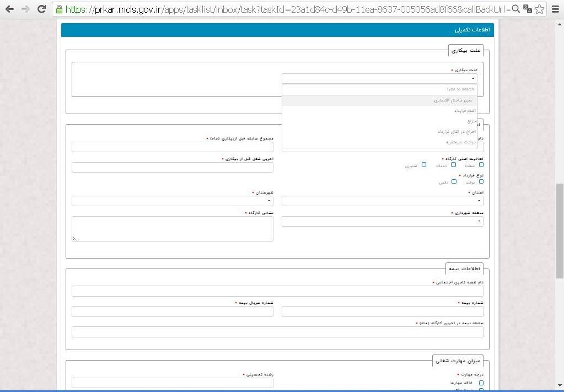Select 'اتمام قرارداد' option in dropdown list
Screen dimensions: 564x392
[x=379, y=111]
